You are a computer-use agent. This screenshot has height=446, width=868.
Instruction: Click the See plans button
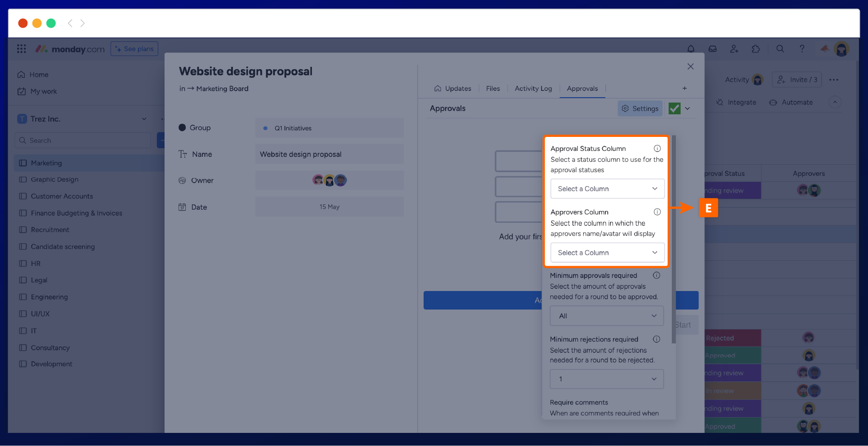[x=134, y=49]
